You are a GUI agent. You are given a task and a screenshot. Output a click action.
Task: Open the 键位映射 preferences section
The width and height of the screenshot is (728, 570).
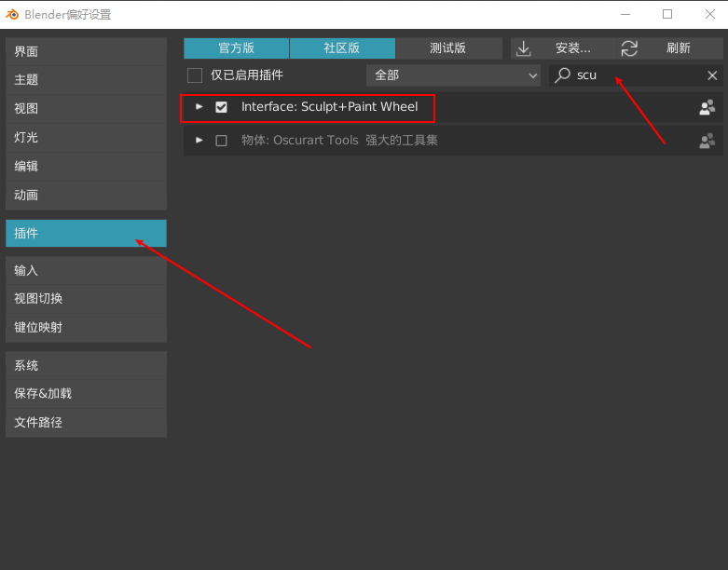pos(86,328)
